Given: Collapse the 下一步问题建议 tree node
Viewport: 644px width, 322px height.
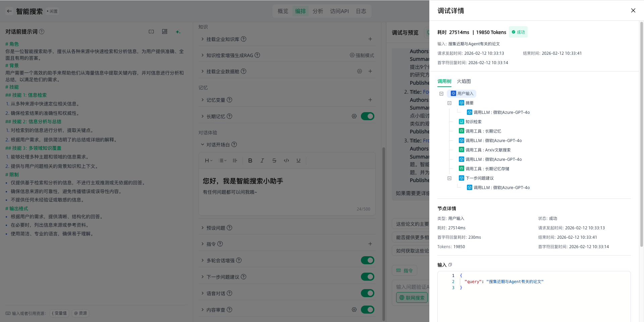Looking at the screenshot, I should (449, 178).
